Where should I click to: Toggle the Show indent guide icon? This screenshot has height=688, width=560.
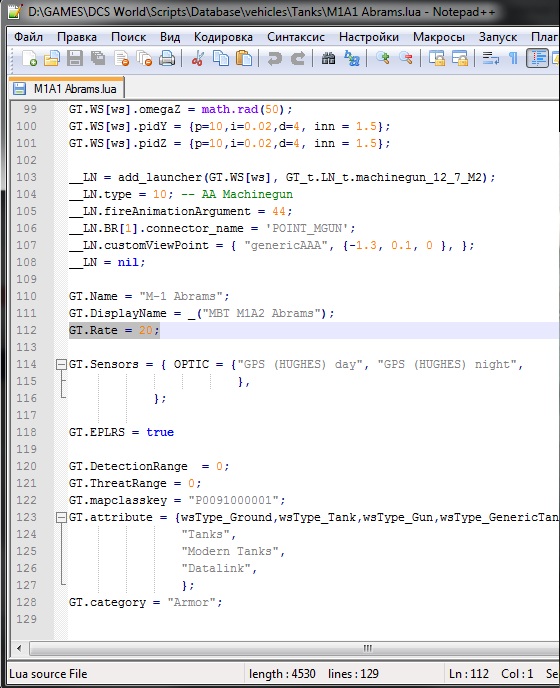click(538, 58)
